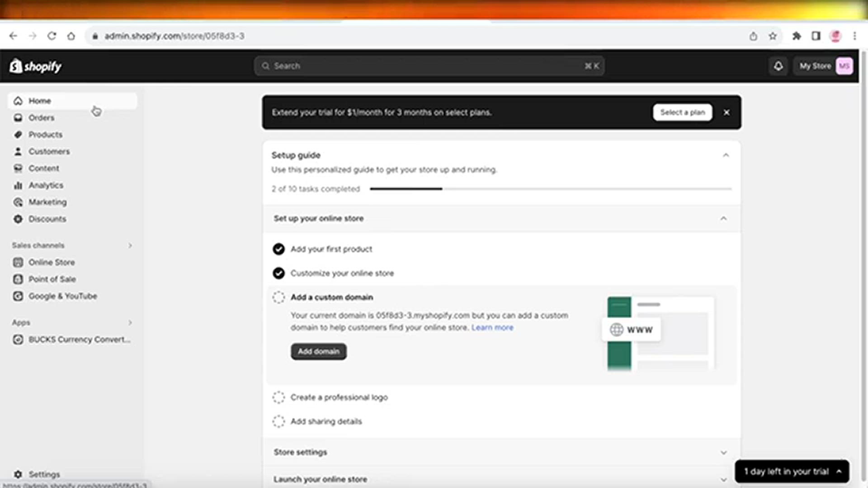
Task: Open the browser extensions puzzle icon
Action: (797, 36)
